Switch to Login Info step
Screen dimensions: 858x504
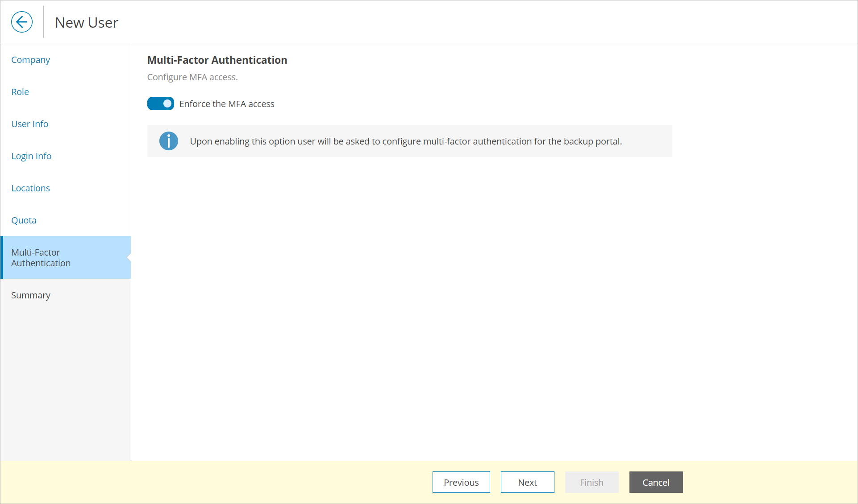[31, 156]
